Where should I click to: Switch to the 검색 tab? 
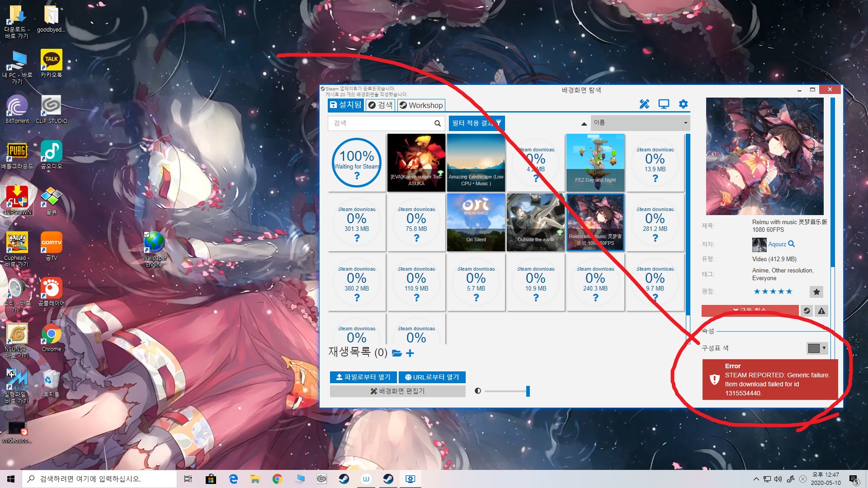point(380,105)
